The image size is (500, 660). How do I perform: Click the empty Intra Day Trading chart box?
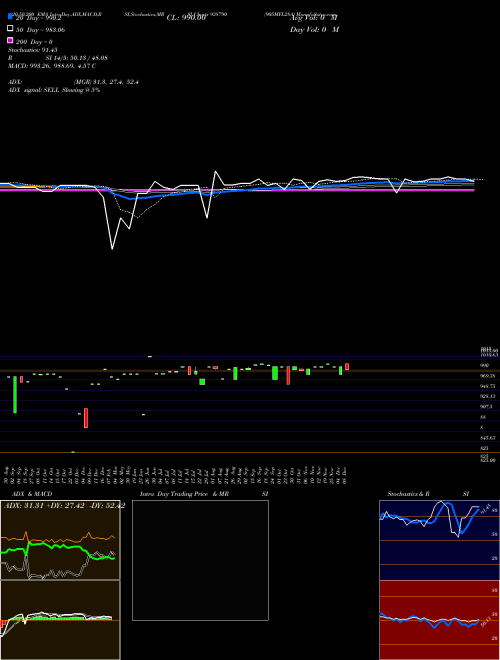point(200,560)
